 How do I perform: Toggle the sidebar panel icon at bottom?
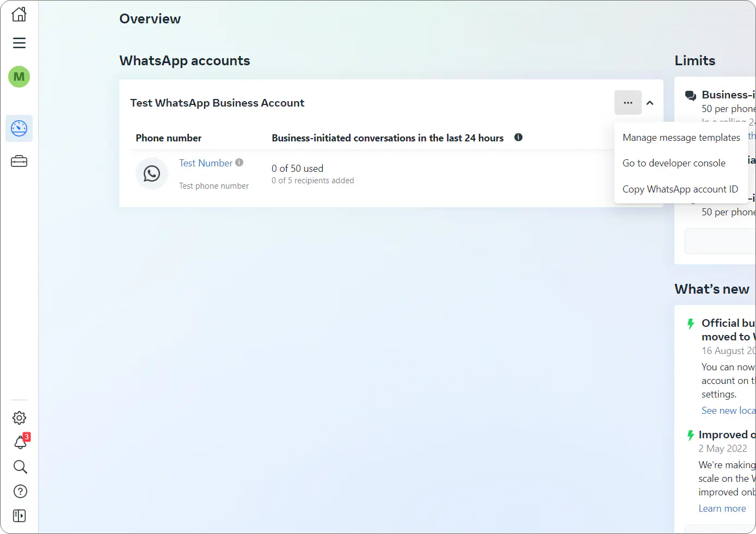click(19, 516)
